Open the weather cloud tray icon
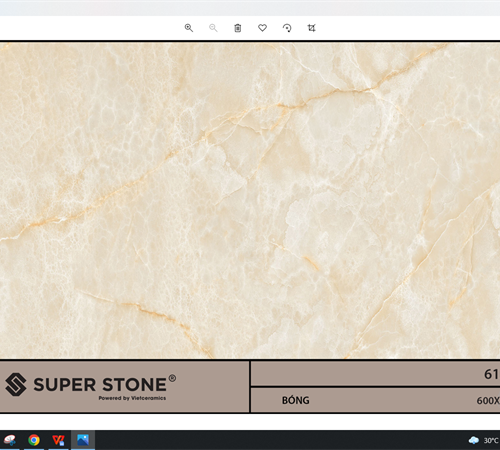500x450 pixels. (474, 440)
